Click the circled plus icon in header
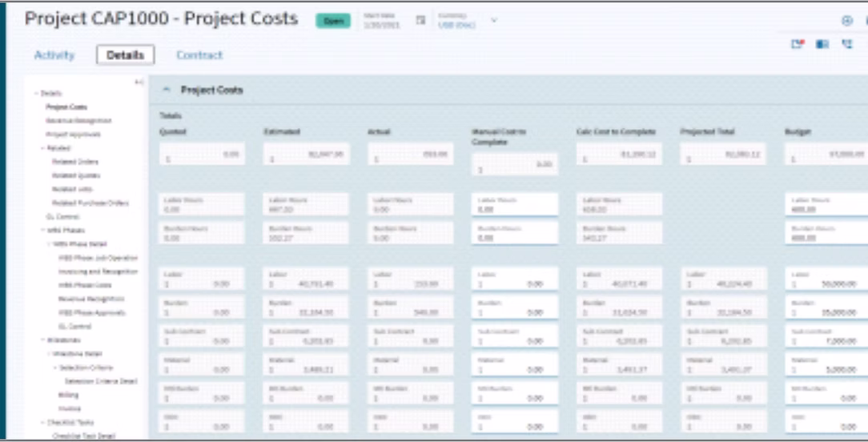 [847, 21]
